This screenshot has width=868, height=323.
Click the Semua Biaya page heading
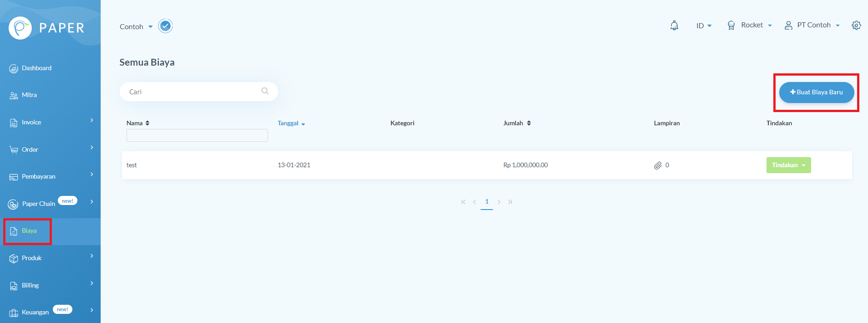pyautogui.click(x=147, y=62)
